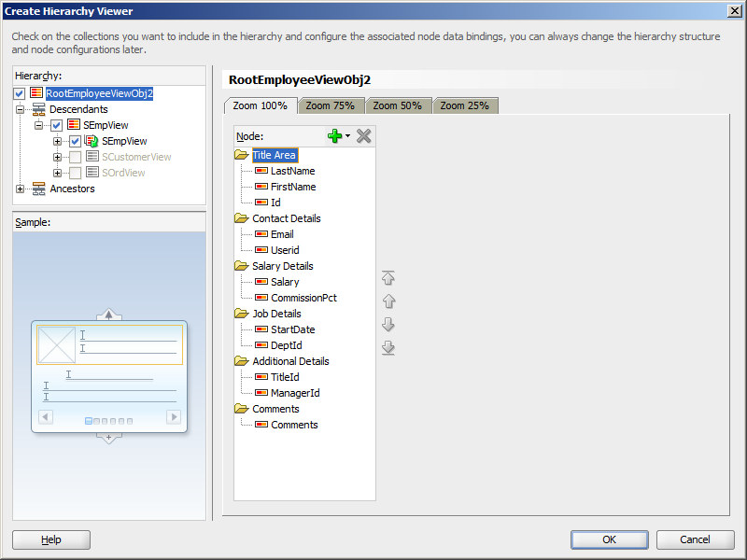The width and height of the screenshot is (747, 560).
Task: Click the ManagerId attribute icon
Action: pos(261,392)
